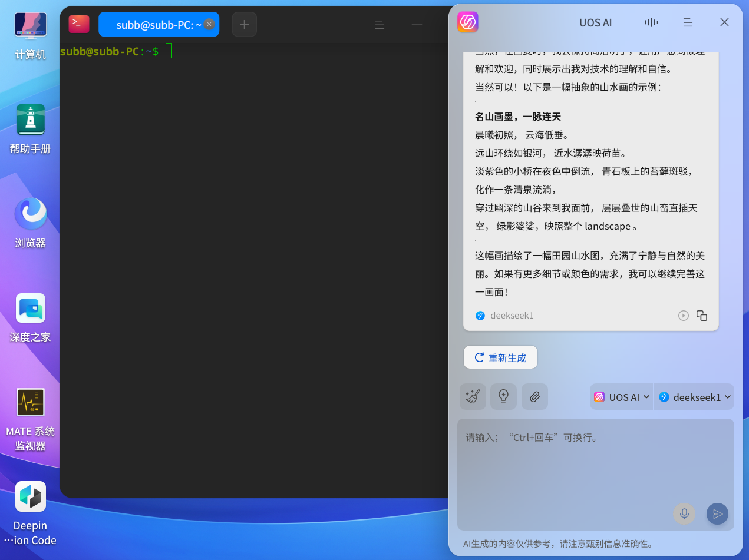Open UOS AI voice conversation waveform icon
The width and height of the screenshot is (749, 560).
(x=651, y=22)
